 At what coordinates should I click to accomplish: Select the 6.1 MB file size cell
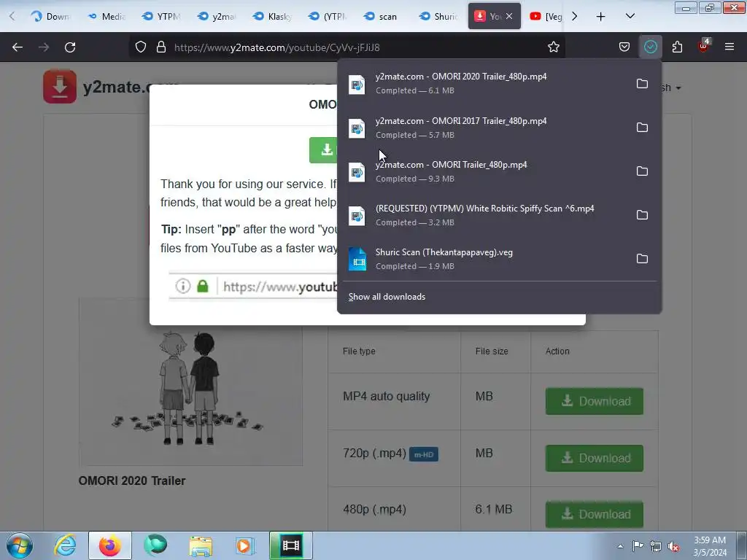tap(494, 509)
